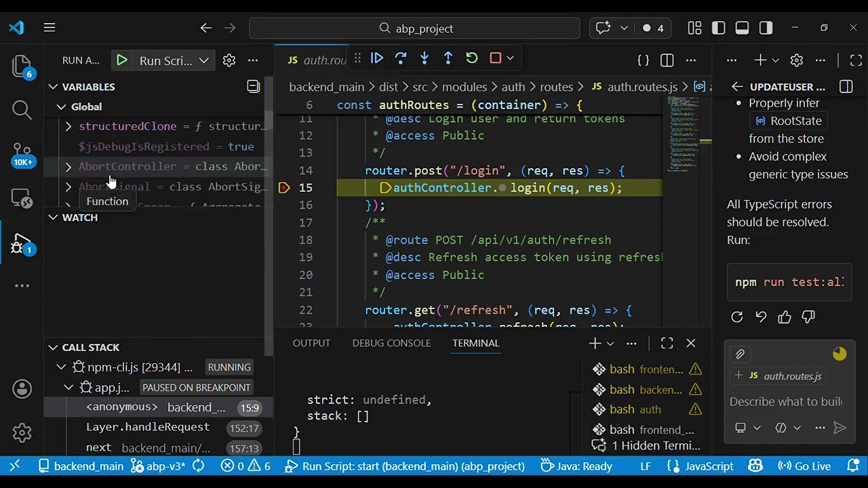Switch to DEBUG CONSOLE tab
This screenshot has height=488, width=868.
click(391, 343)
